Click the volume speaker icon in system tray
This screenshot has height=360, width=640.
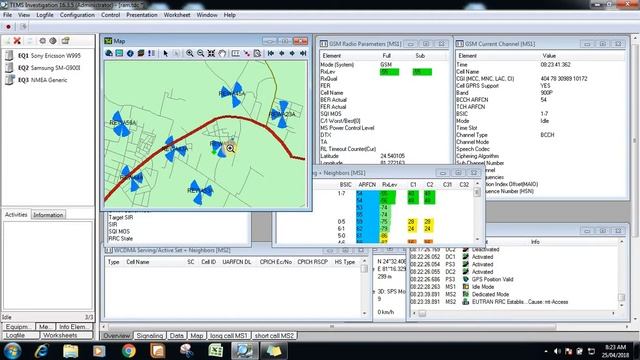[x=557, y=351]
